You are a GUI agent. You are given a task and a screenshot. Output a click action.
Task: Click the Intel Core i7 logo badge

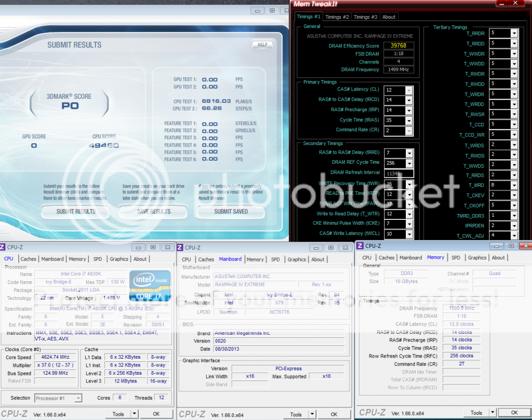click(x=150, y=285)
